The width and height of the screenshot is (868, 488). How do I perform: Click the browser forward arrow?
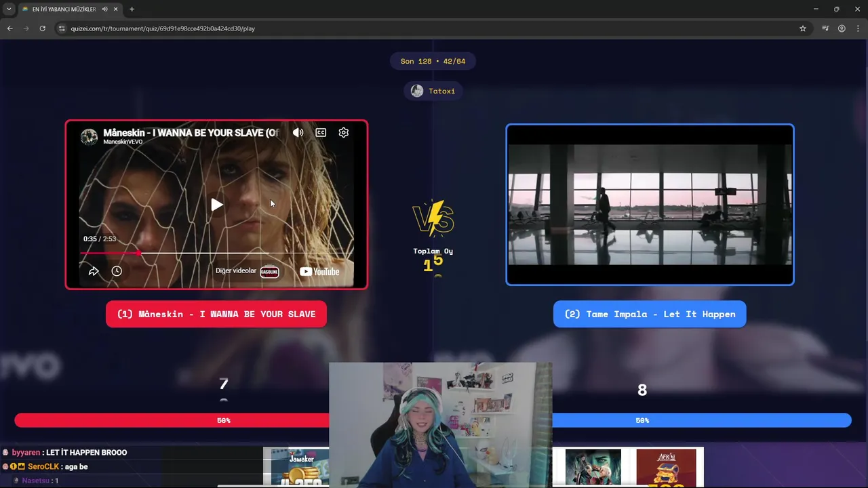pyautogui.click(x=26, y=28)
